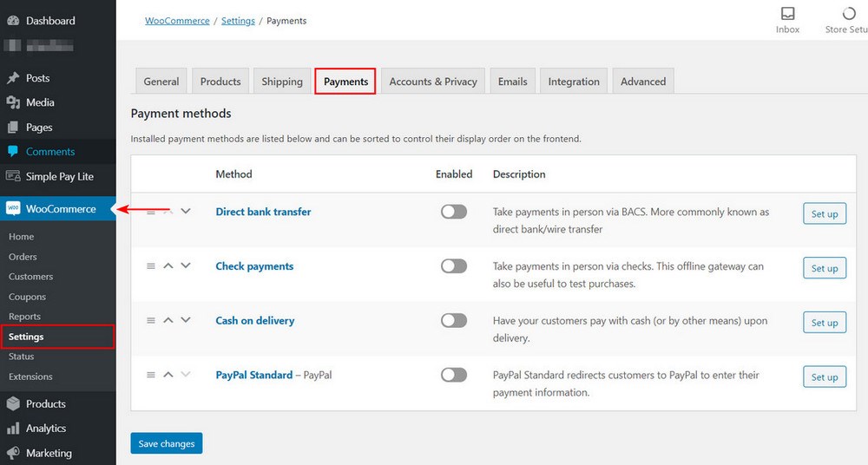Image resolution: width=868 pixels, height=465 pixels.
Task: Open the Store Setup progress icon
Action: point(849,13)
